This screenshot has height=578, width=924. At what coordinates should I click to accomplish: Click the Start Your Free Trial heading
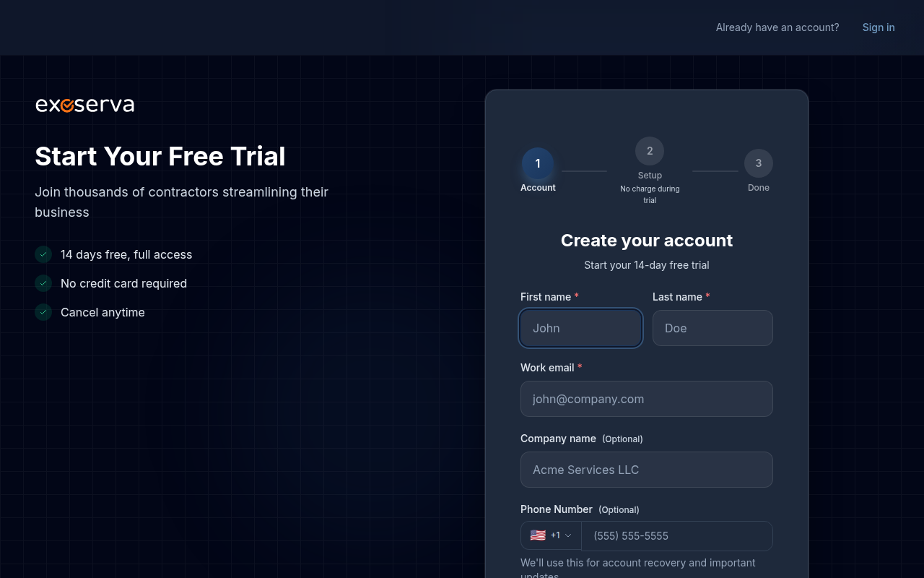coord(160,156)
